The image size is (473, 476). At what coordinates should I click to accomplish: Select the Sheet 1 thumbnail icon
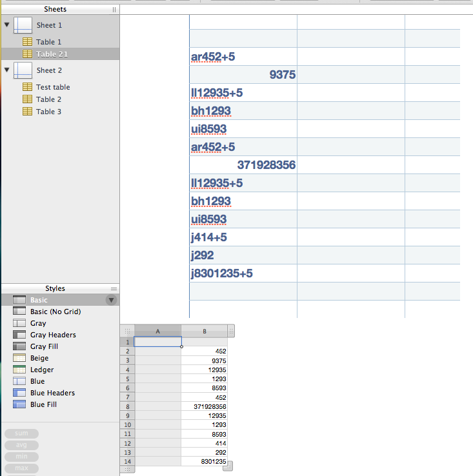pyautogui.click(x=23, y=25)
